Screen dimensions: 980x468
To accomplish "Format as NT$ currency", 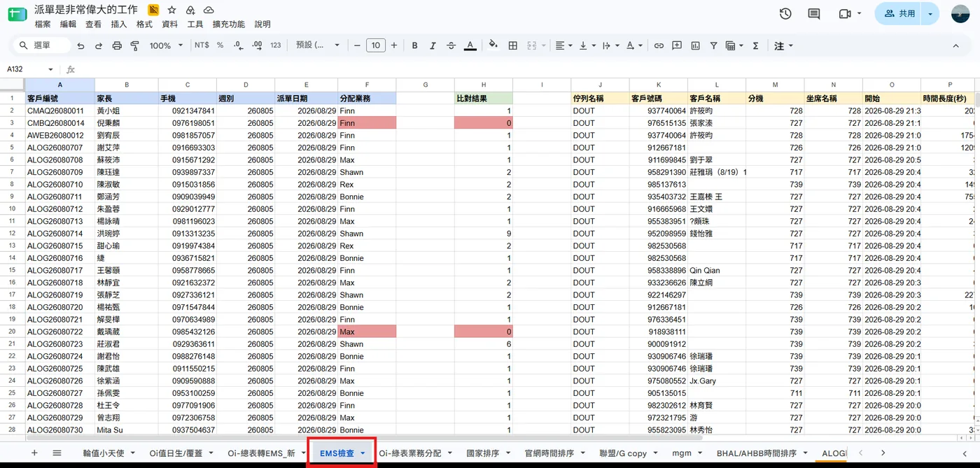I will tap(202, 45).
